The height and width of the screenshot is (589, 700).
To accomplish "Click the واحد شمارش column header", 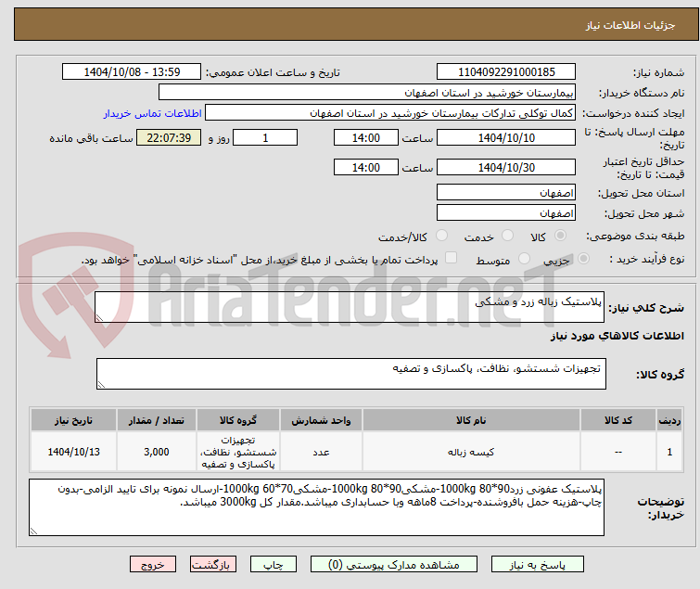I will pos(321,420).
